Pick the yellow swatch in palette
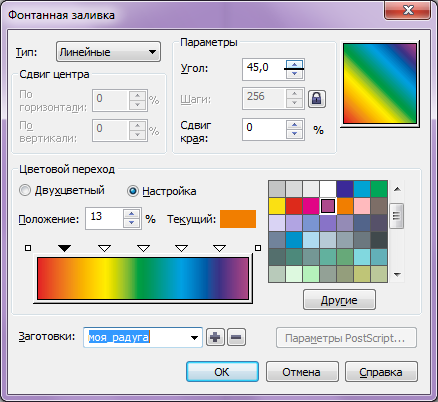 pyautogui.click(x=277, y=206)
